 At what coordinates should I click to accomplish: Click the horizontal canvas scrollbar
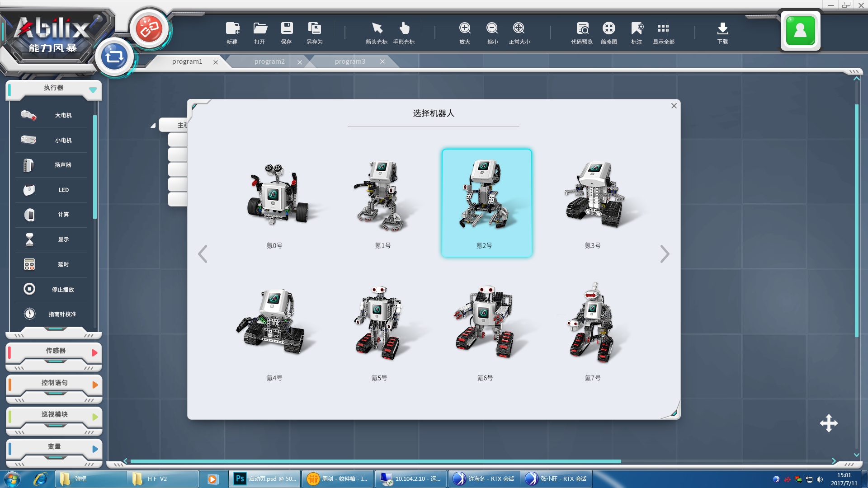point(375,461)
